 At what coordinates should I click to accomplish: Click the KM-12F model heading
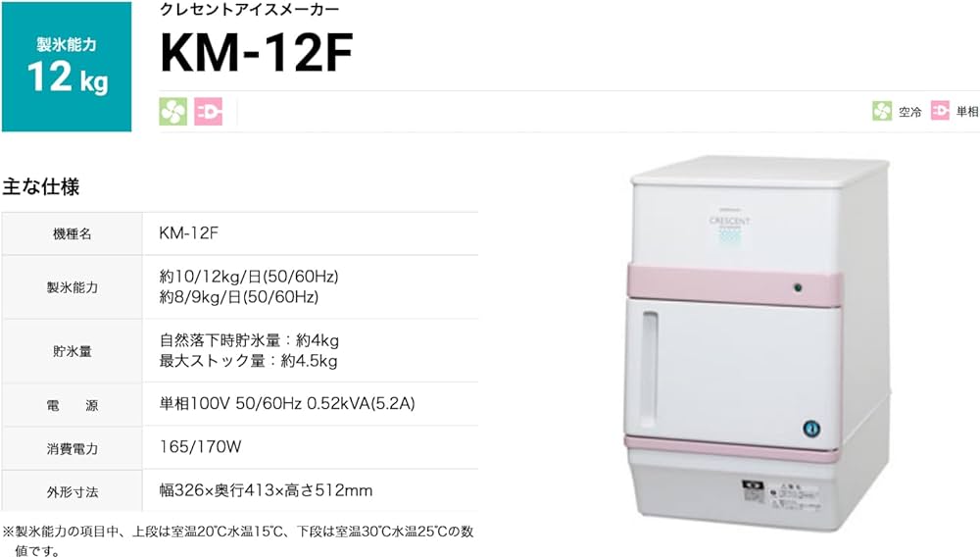[x=257, y=53]
